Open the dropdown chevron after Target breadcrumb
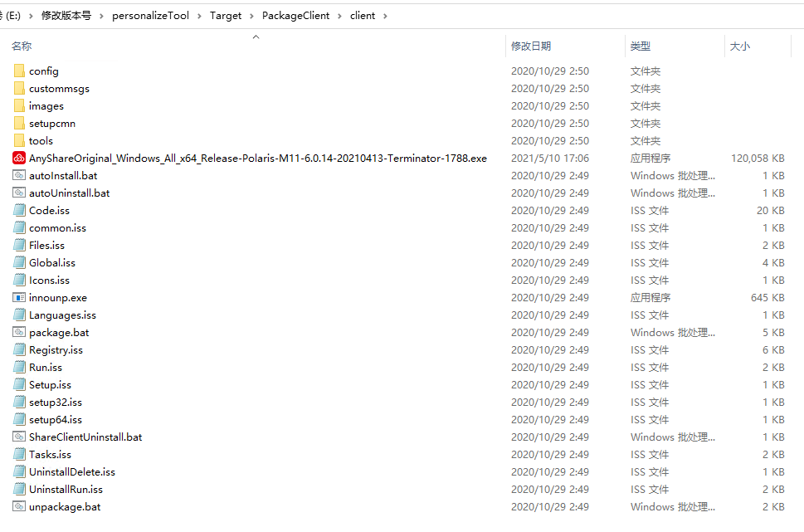This screenshot has width=804, height=532. click(x=251, y=17)
